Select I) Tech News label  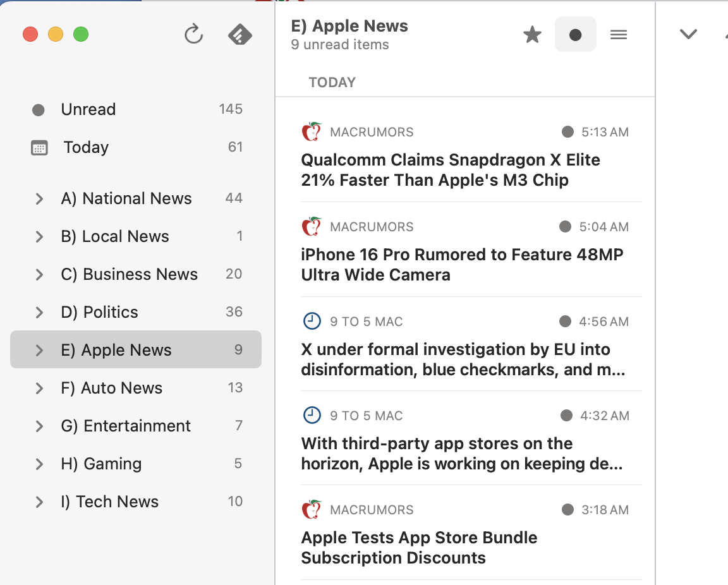point(110,502)
